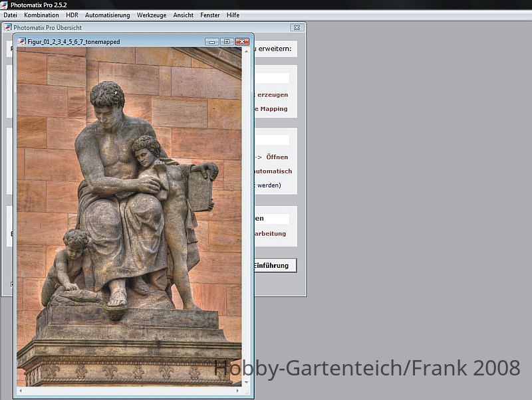Open the Ansicht menu
532x400 pixels.
click(184, 15)
